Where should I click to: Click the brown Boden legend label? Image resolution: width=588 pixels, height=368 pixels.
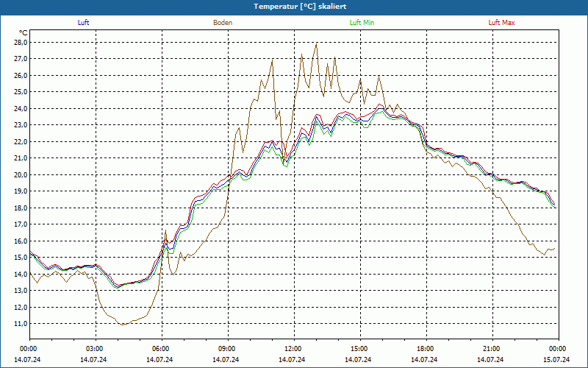[x=223, y=23]
